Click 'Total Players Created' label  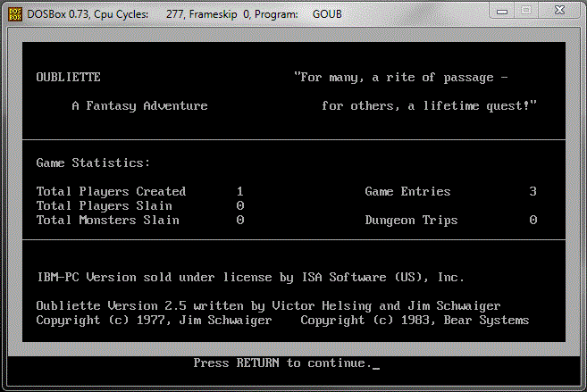pos(111,191)
